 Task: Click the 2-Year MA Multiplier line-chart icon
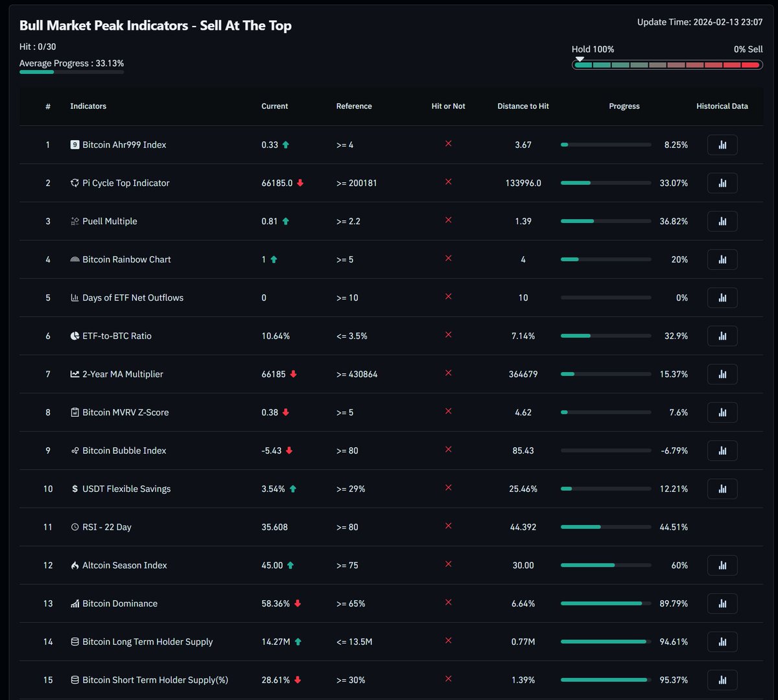pos(75,374)
